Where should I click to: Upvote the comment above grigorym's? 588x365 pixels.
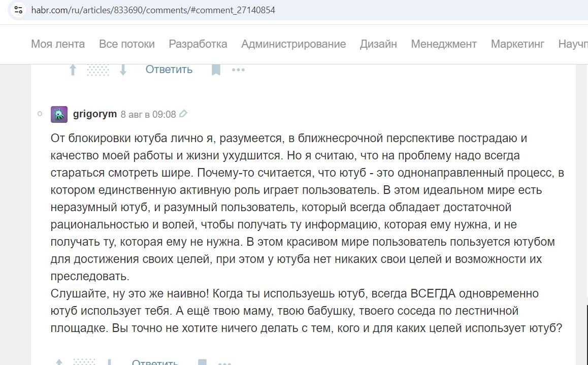click(x=73, y=70)
